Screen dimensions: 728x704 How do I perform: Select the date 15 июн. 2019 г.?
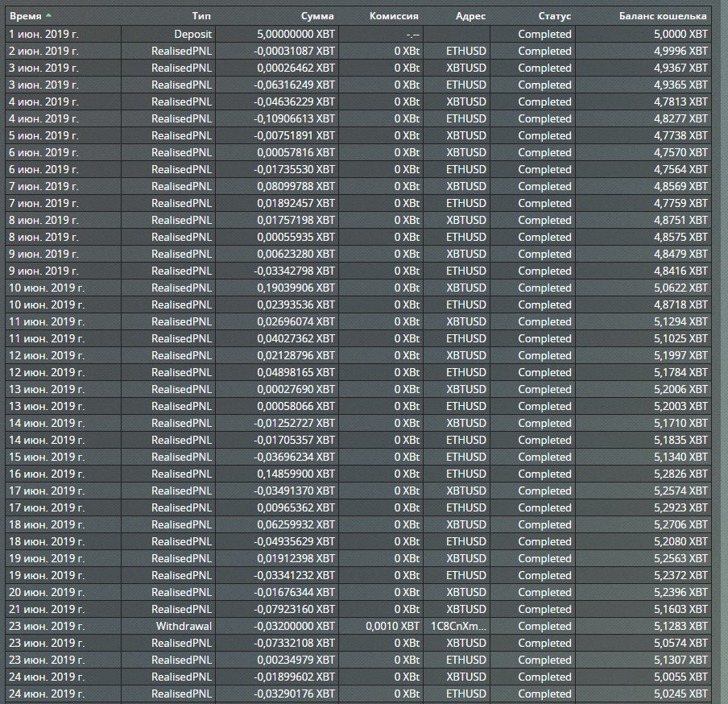47,457
